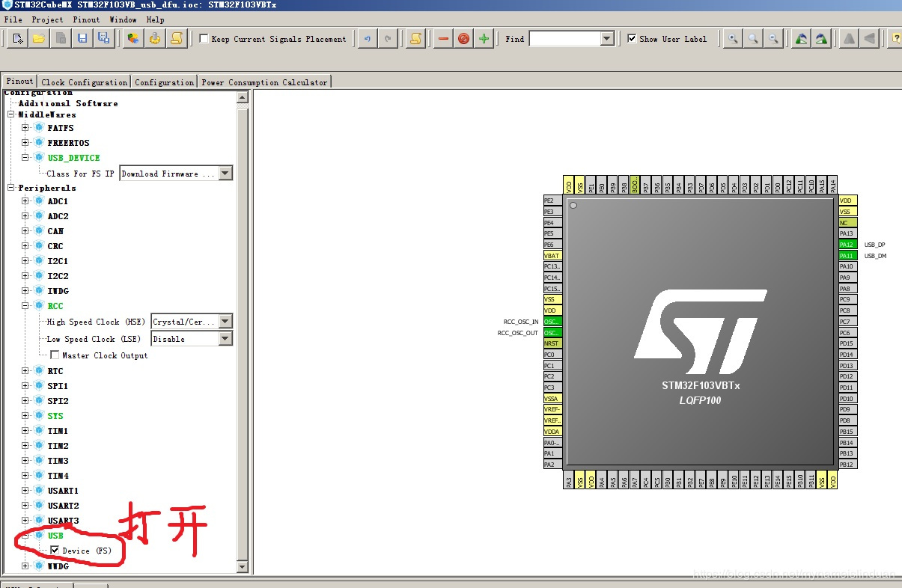Click the help question mark icon

coord(895,39)
